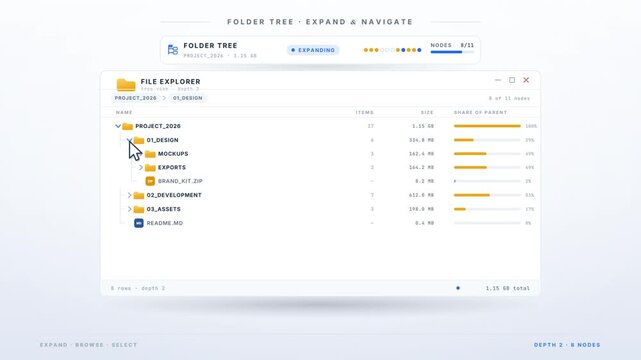Click the 01_DESIGN share of parent bar
This screenshot has height=360, width=641.
[487, 140]
